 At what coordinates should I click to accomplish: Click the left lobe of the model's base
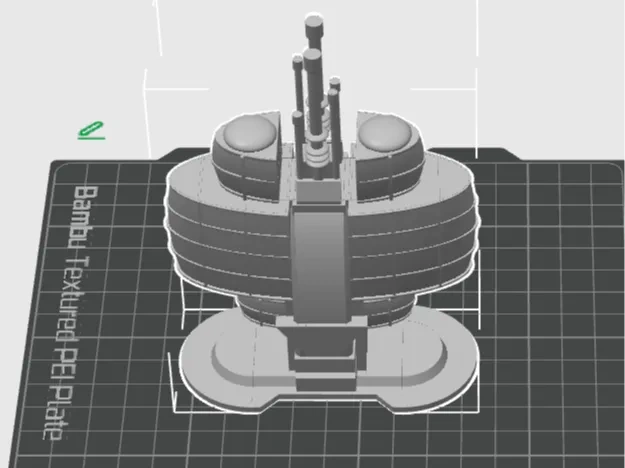(220, 360)
